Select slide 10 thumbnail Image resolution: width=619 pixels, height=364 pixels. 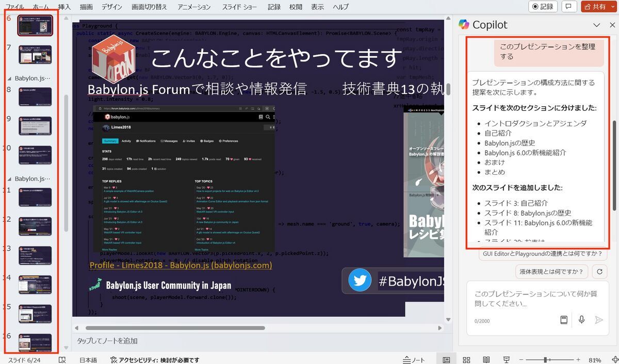coord(35,155)
